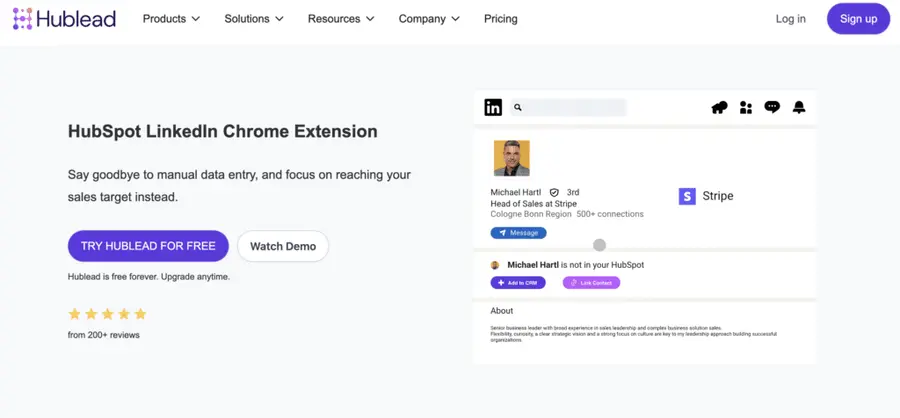
Task: Click the LinkedIn search field
Action: pos(568,107)
